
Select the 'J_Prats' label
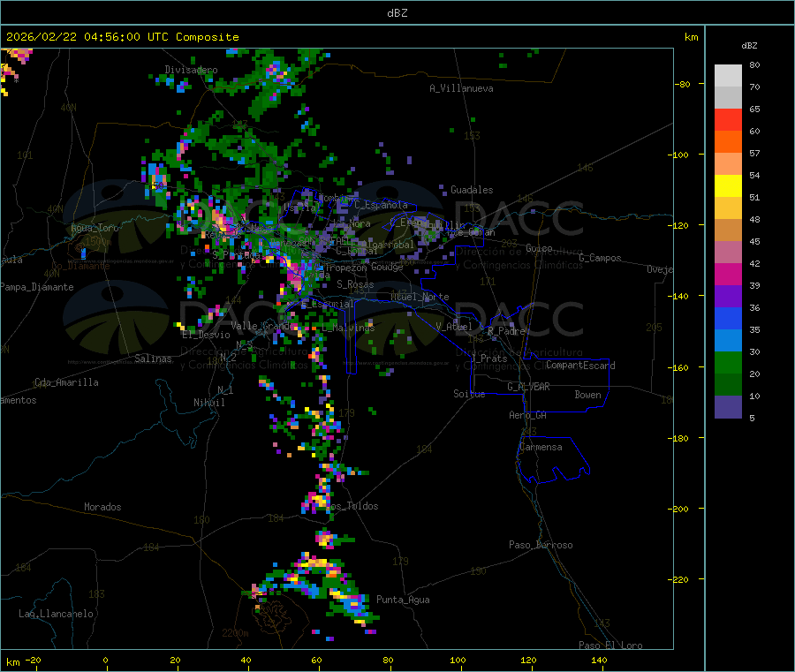489,359
